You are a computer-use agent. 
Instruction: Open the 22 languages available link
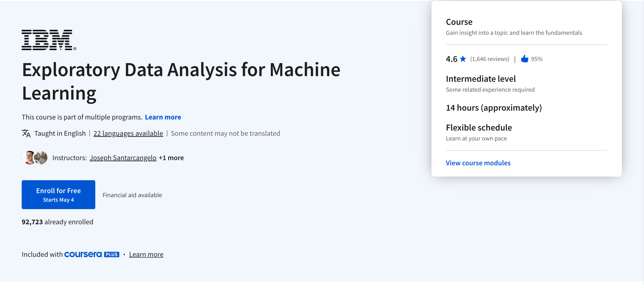tap(128, 133)
